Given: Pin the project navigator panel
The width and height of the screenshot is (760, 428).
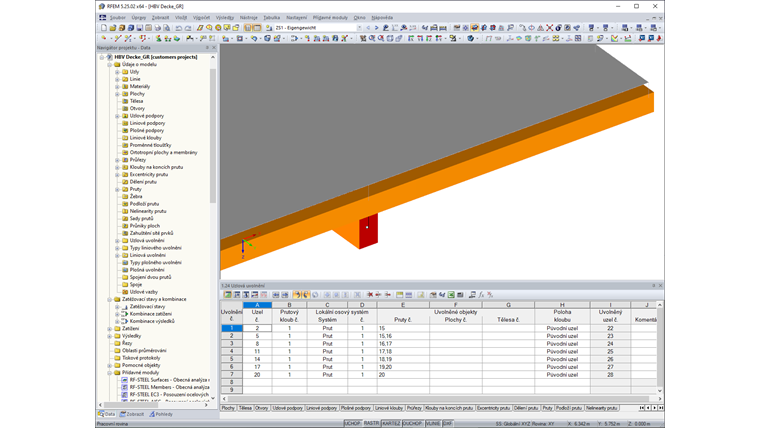Looking at the screenshot, I should coord(207,48).
